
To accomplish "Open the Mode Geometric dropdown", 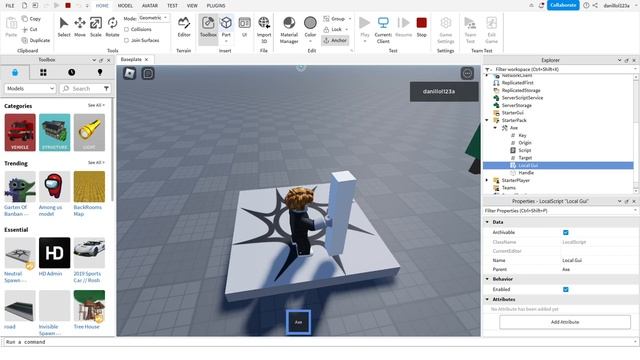I will point(153,18).
